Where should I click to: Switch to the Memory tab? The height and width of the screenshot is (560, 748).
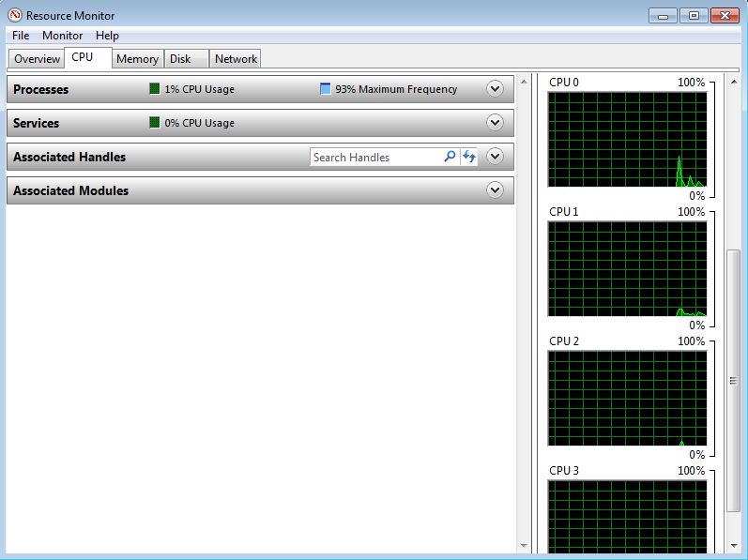(137, 59)
